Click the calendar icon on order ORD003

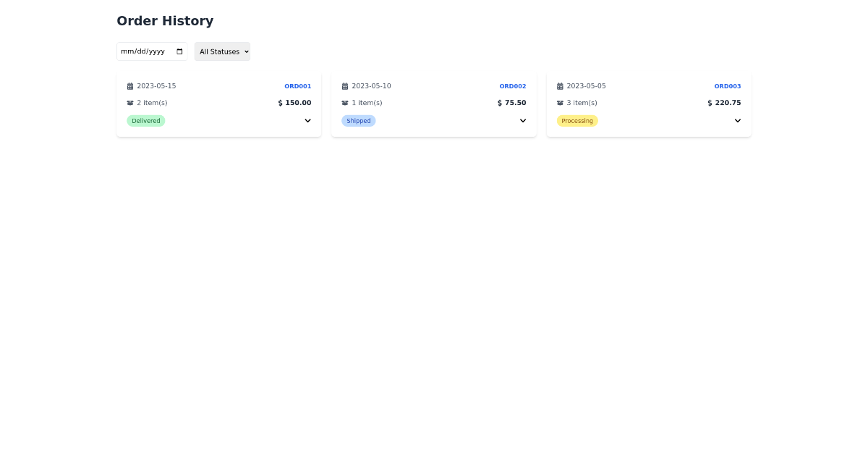559,86
